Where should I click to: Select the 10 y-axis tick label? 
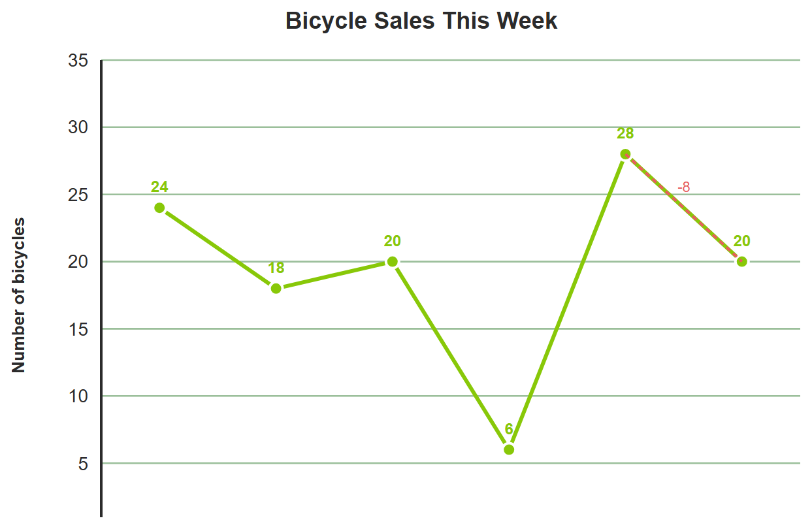click(x=78, y=396)
